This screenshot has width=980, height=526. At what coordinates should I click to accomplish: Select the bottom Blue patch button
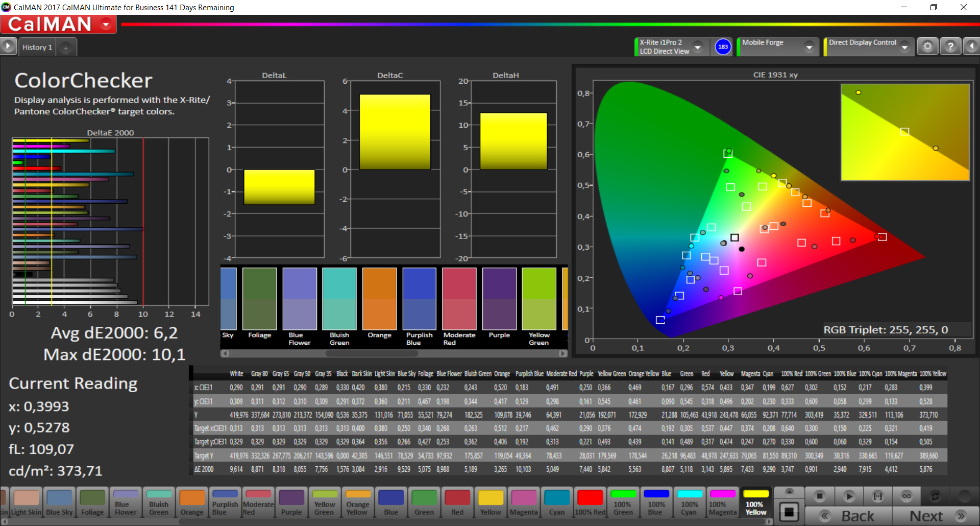click(391, 503)
